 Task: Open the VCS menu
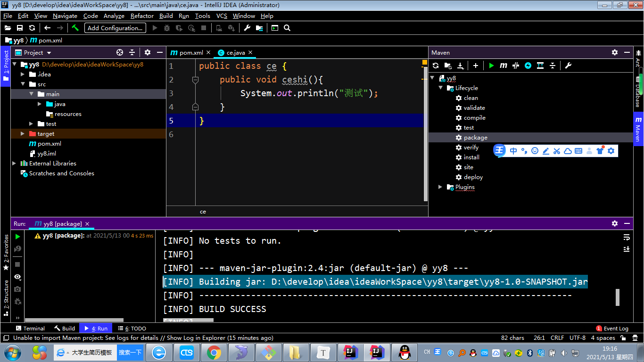[x=222, y=16]
